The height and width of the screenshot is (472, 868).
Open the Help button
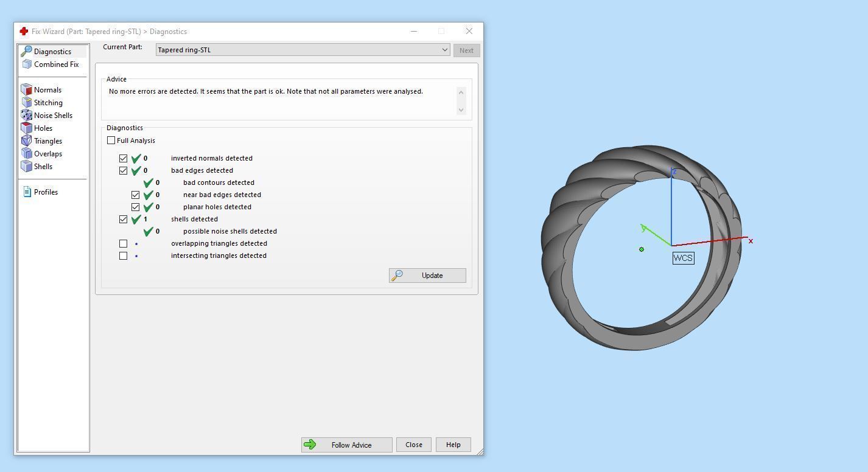(x=453, y=445)
